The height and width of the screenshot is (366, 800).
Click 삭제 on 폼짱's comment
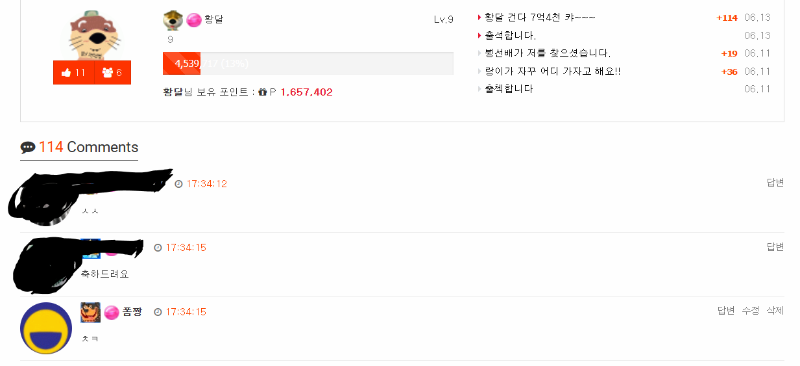(775, 311)
